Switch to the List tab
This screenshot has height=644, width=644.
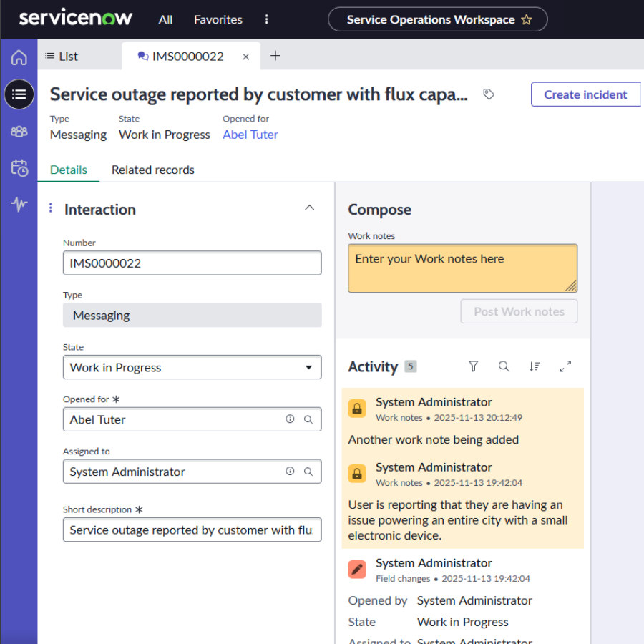coord(62,57)
